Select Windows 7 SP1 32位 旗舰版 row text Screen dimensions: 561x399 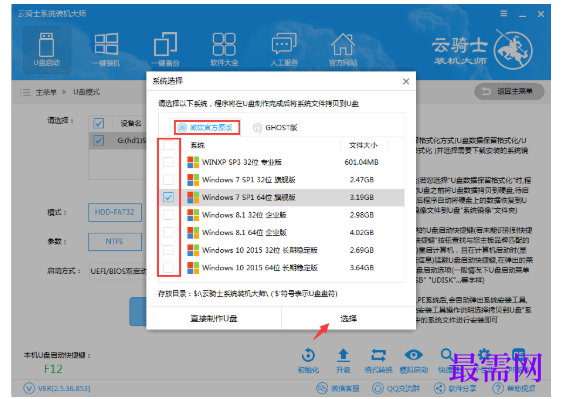click(249, 180)
